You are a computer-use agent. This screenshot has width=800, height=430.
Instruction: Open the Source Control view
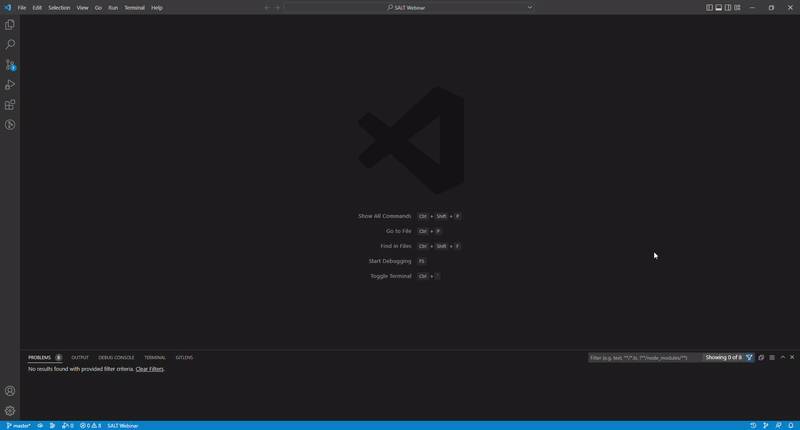tap(10, 65)
